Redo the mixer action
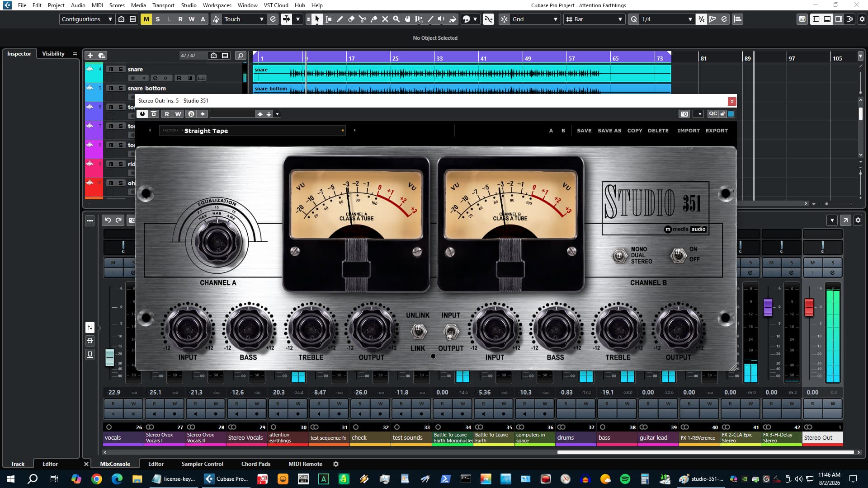868x488 pixels. point(118,220)
